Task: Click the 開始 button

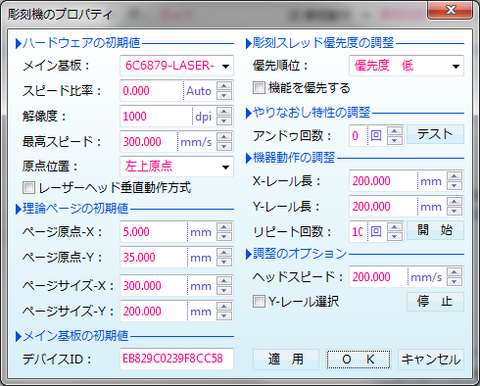Action: [435, 230]
